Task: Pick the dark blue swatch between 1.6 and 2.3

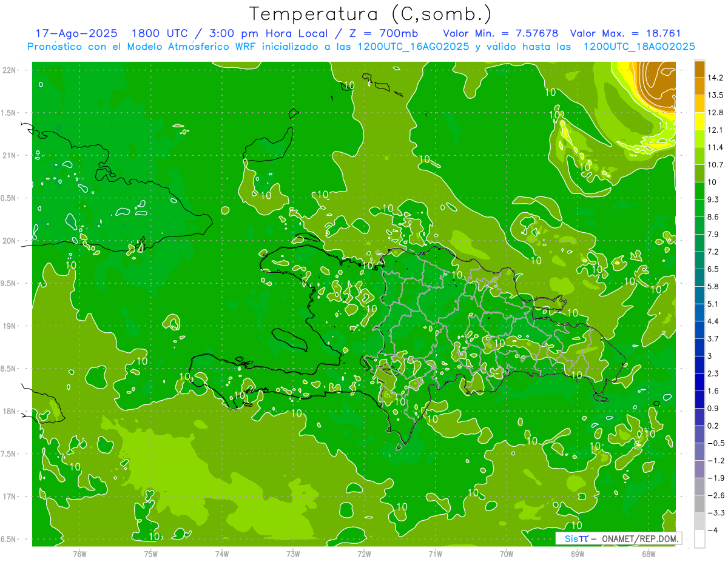Action: [x=699, y=383]
